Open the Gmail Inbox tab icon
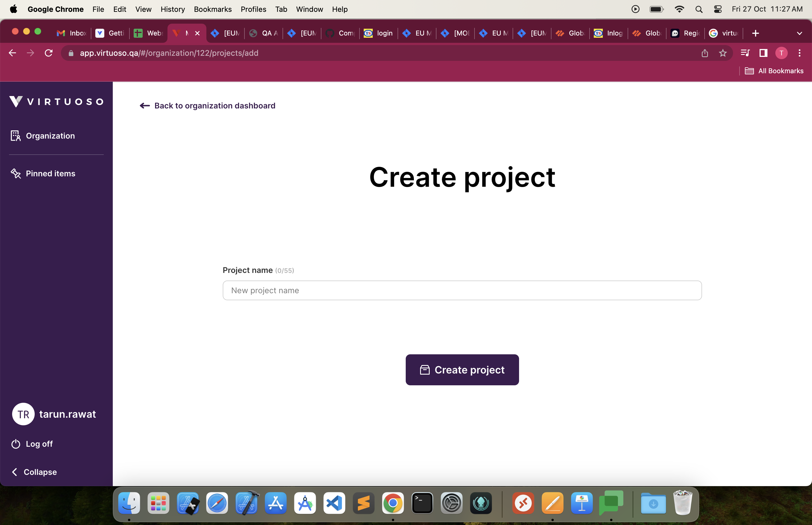Viewport: 812px width, 525px height. 62,33
